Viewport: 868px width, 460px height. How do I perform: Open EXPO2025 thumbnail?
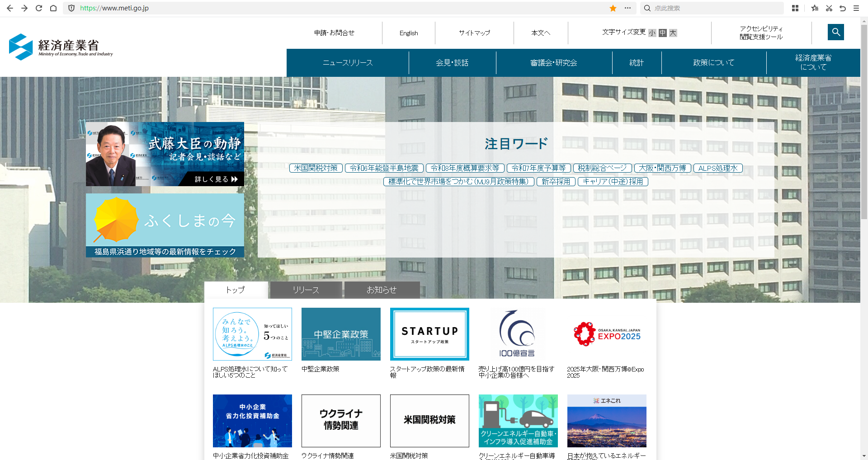tap(607, 334)
